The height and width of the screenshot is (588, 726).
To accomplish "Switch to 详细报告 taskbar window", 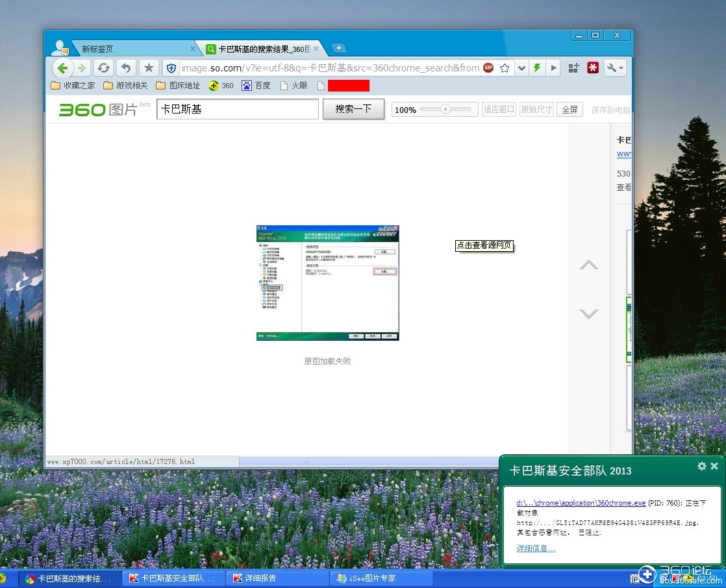I will click(x=277, y=578).
